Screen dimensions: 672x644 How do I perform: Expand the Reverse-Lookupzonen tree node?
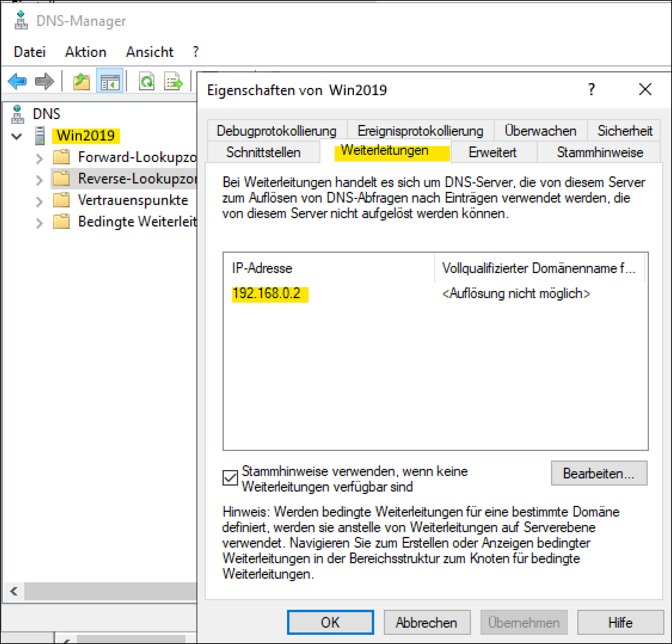pyautogui.click(x=39, y=179)
